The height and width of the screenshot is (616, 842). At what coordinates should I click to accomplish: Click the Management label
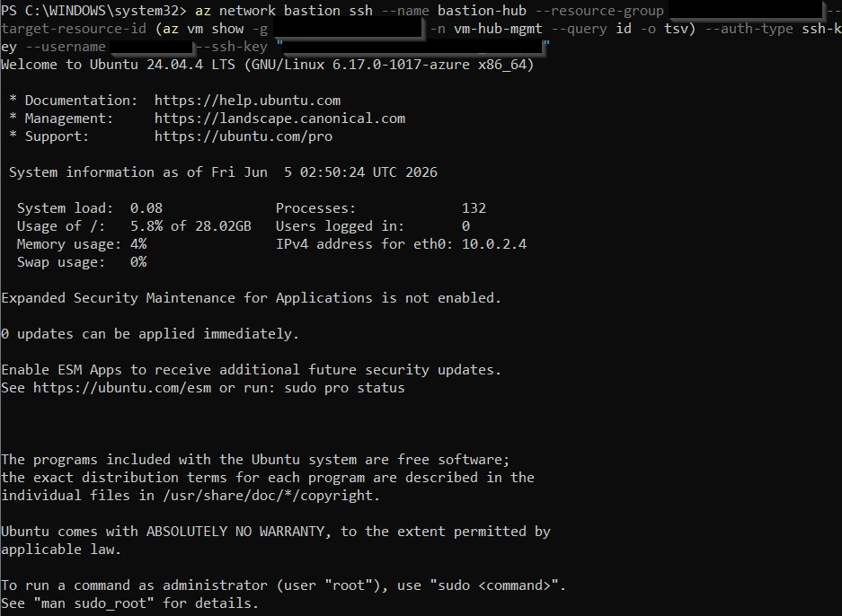[x=68, y=118]
